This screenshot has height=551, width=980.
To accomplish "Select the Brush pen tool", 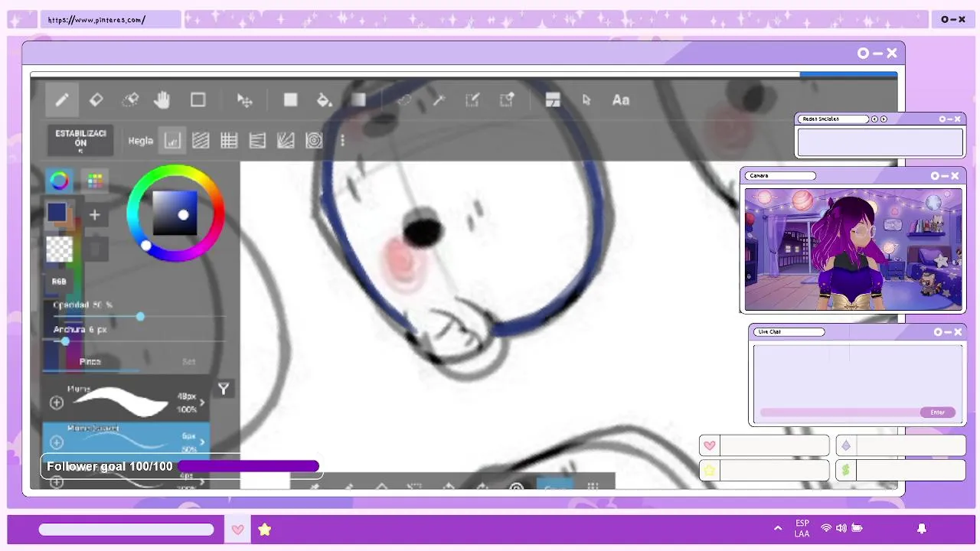I will coord(62,99).
